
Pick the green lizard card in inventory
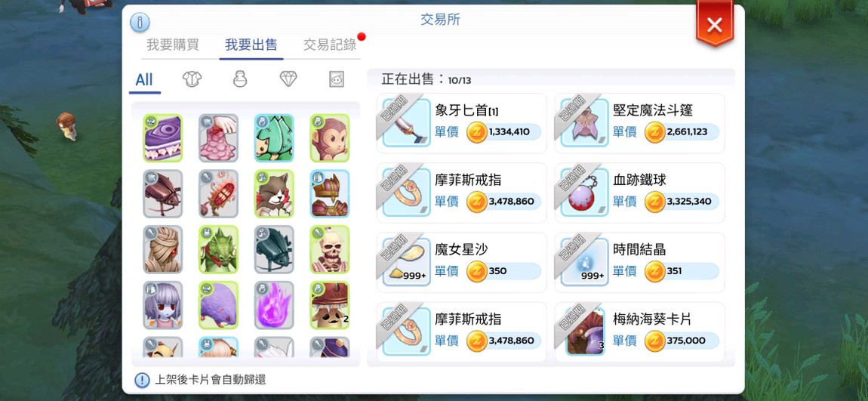pyautogui.click(x=219, y=249)
